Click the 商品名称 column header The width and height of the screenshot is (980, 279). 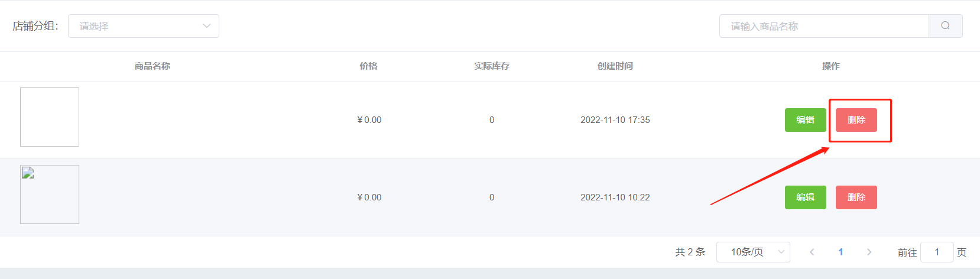(x=152, y=66)
